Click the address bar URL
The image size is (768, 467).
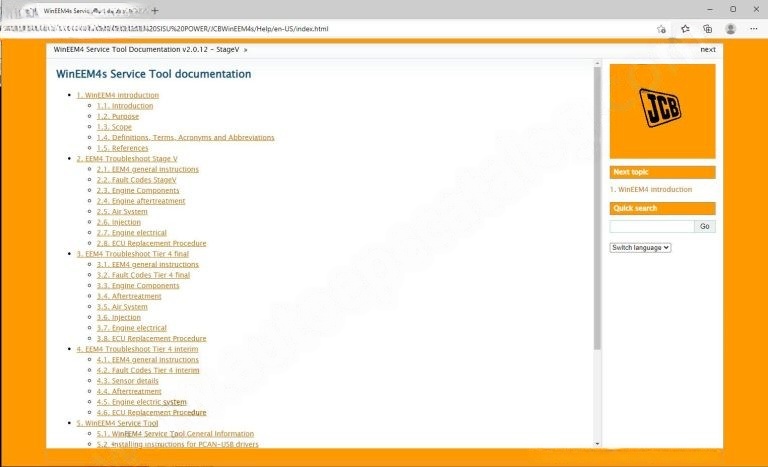click(167, 29)
